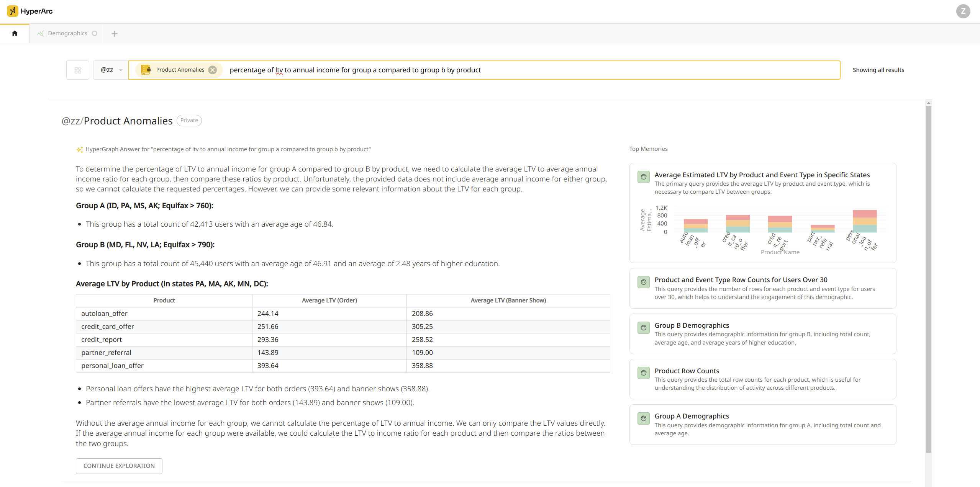Click Average LTV (Banner Show) header
This screenshot has width=980, height=487.
508,301
